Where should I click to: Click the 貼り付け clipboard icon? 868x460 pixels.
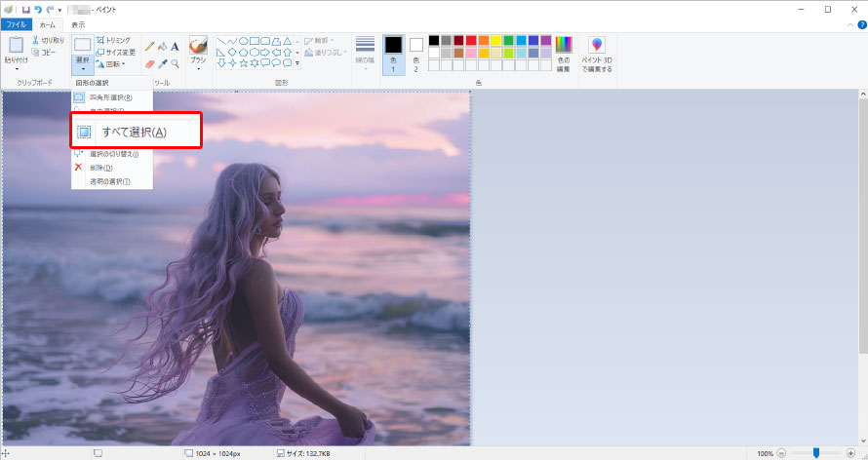[16, 45]
